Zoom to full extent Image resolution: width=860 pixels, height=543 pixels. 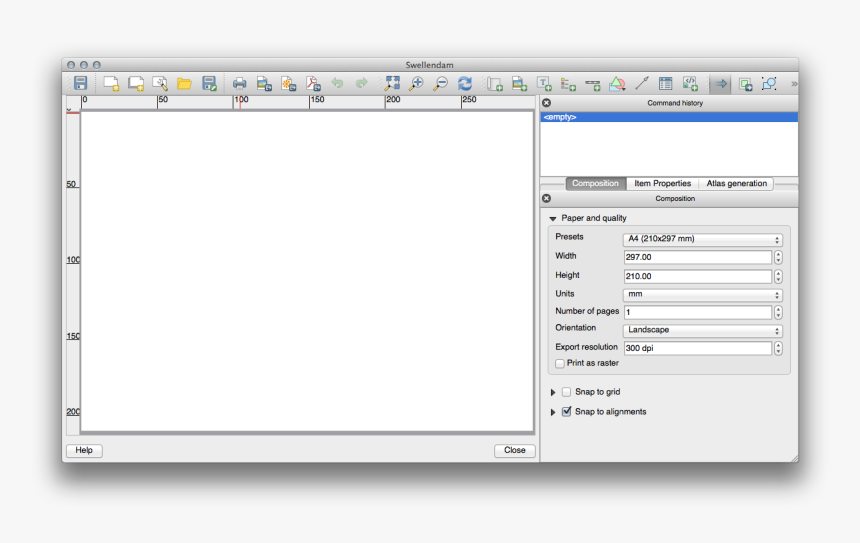click(392, 83)
